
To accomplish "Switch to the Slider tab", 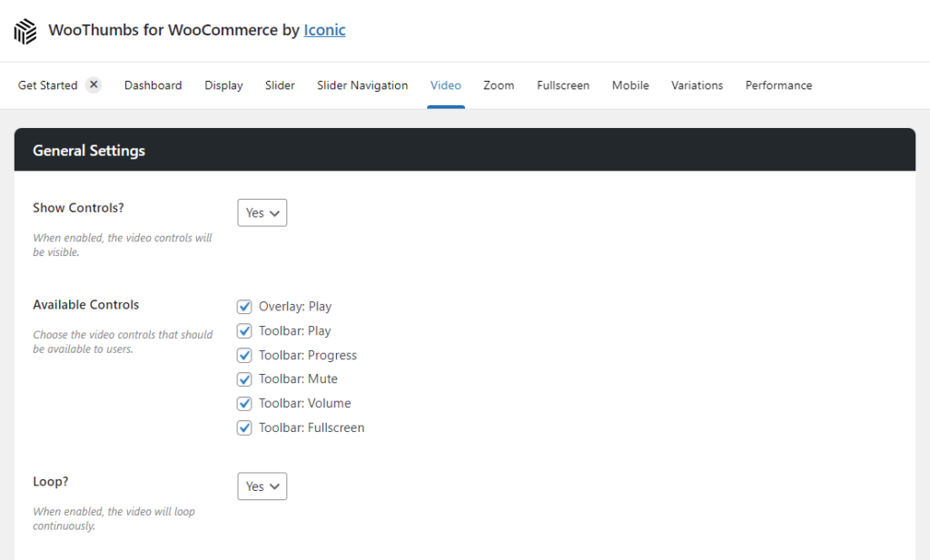I will pyautogui.click(x=280, y=85).
